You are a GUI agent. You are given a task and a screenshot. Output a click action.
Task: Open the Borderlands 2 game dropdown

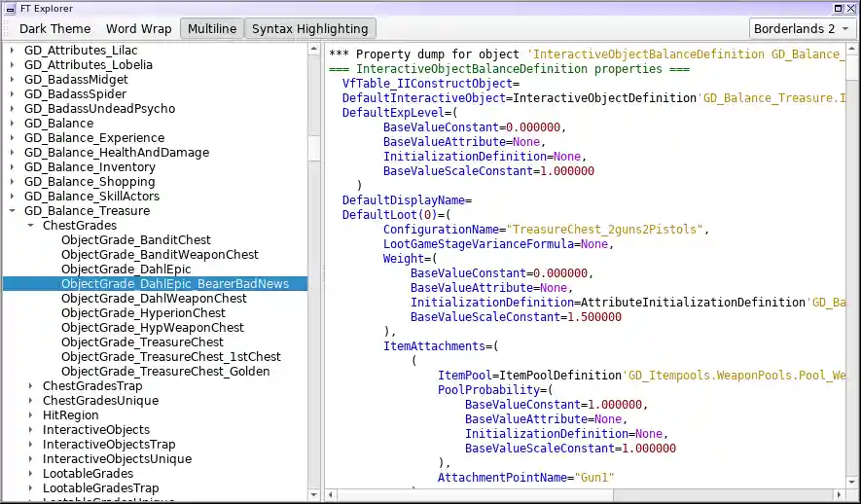(x=802, y=28)
